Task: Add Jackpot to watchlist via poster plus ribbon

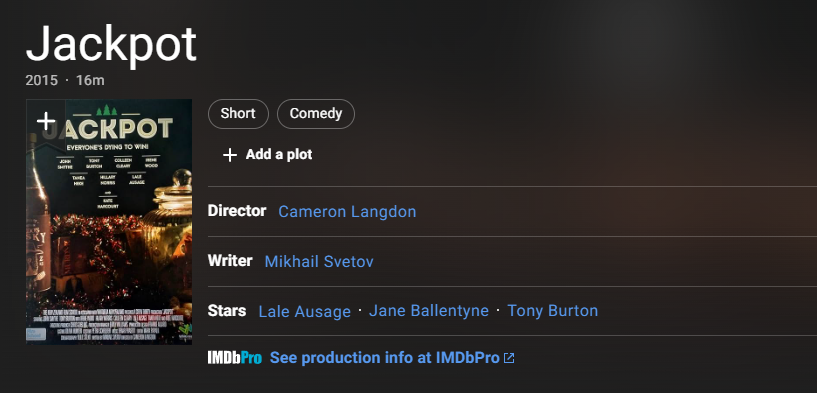Action: [x=46, y=121]
